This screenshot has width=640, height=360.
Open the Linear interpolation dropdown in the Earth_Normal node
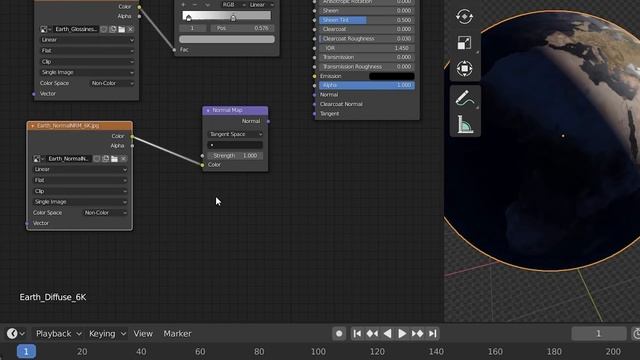pos(80,169)
